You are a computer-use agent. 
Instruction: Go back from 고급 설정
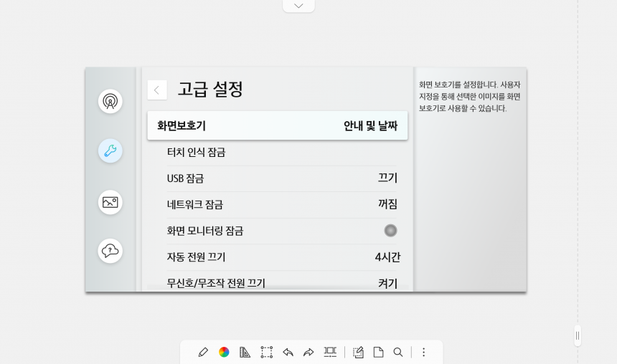point(157,90)
